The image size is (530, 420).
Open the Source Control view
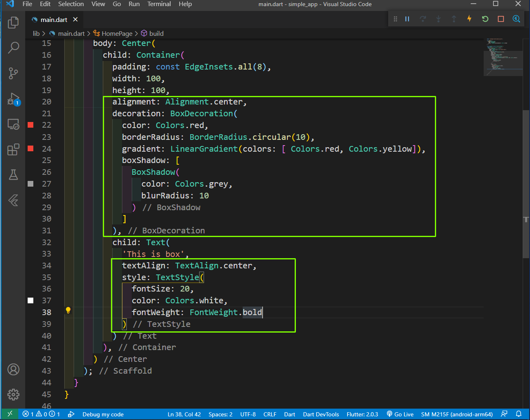pos(13,73)
